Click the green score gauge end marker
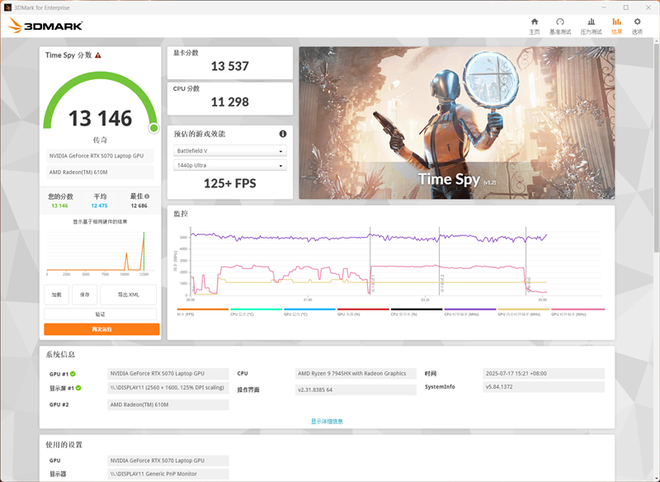Viewport: 660px width, 482px height. point(153,127)
